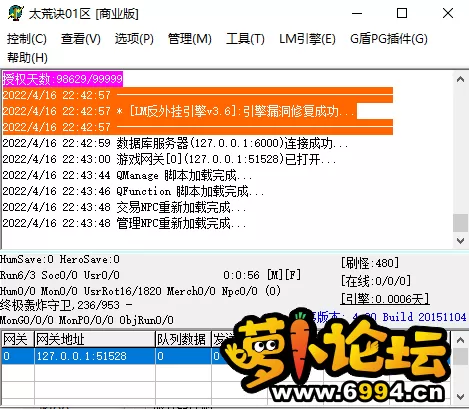
Task: Minimize the 太荒决01区 window
Action: pos(357,13)
